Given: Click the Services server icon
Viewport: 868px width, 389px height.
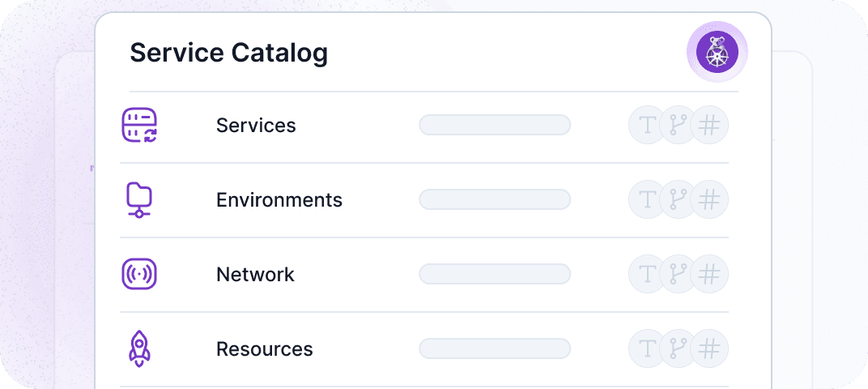Looking at the screenshot, I should (x=139, y=126).
